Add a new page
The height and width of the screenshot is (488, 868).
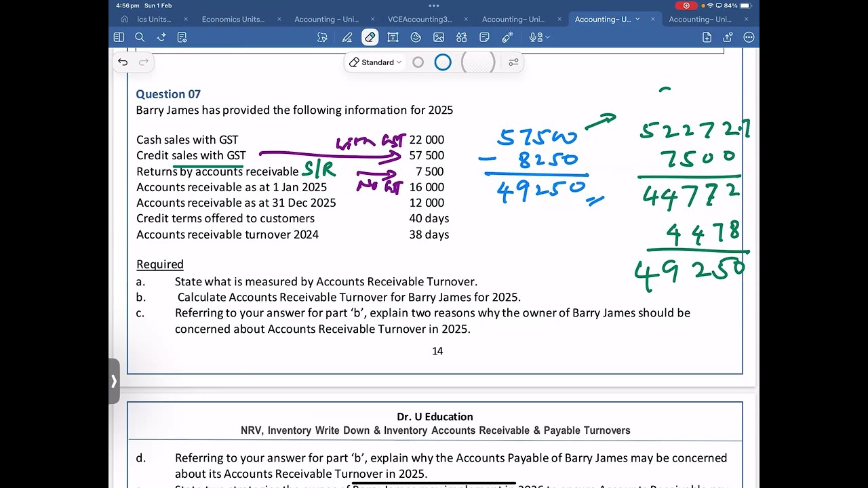point(707,37)
